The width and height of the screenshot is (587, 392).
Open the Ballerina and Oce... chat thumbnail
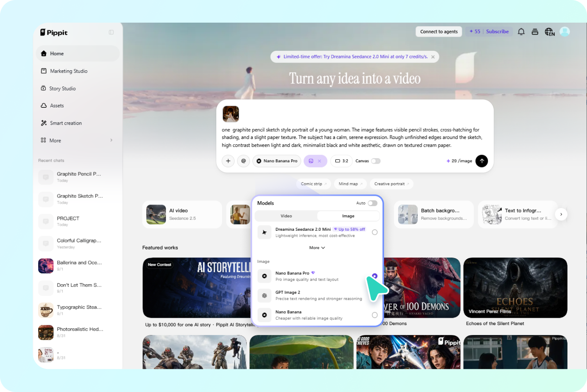46,266
